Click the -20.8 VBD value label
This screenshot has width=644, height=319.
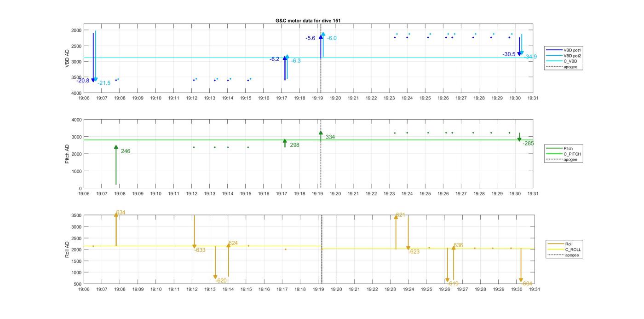(83, 81)
